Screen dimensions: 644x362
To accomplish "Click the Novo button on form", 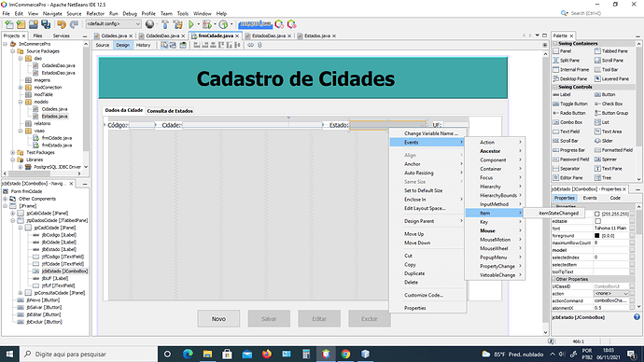I will pyautogui.click(x=218, y=319).
